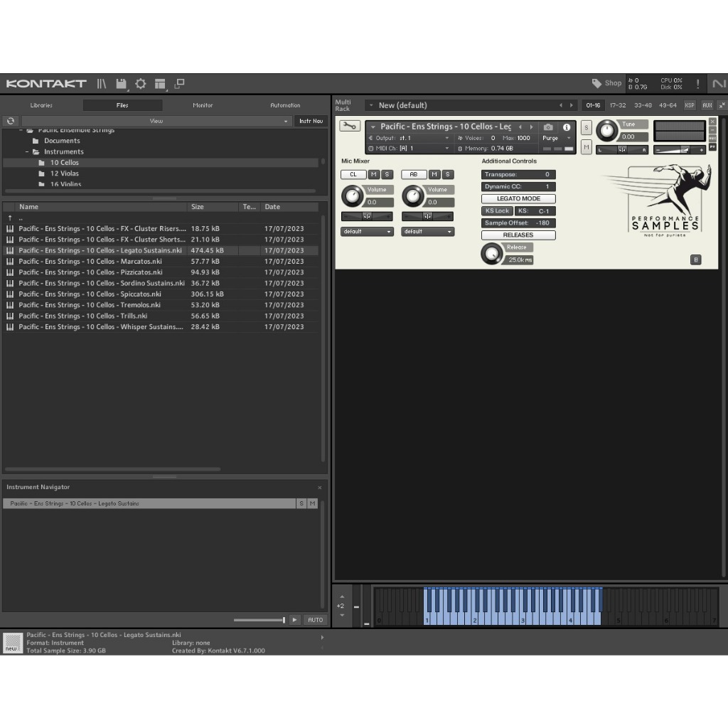Open the library browser icon in toolbar
The width and height of the screenshot is (728, 728).
point(101,84)
